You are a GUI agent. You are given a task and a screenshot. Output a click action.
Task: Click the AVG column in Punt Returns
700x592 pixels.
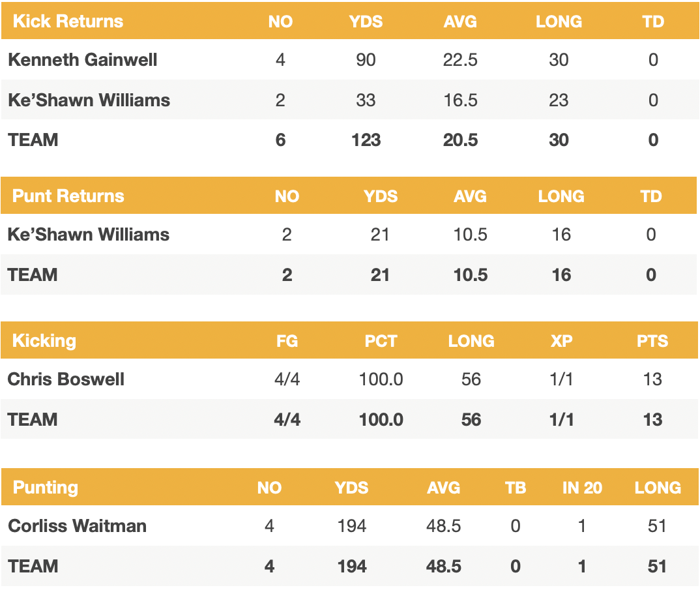pos(470,196)
